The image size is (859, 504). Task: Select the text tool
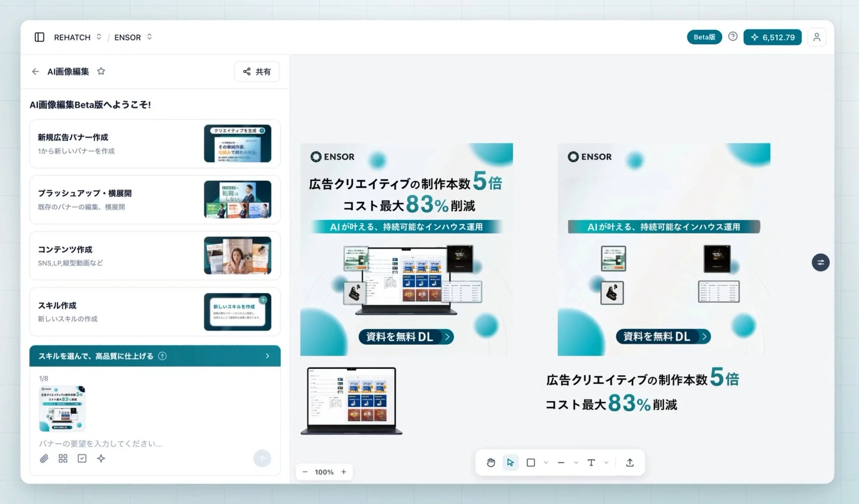(x=591, y=463)
